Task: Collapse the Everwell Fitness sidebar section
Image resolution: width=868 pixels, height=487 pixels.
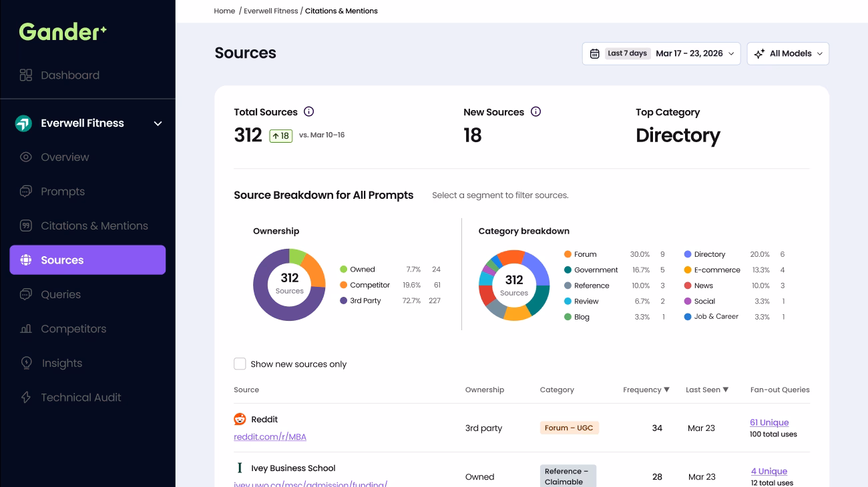Action: [x=158, y=123]
